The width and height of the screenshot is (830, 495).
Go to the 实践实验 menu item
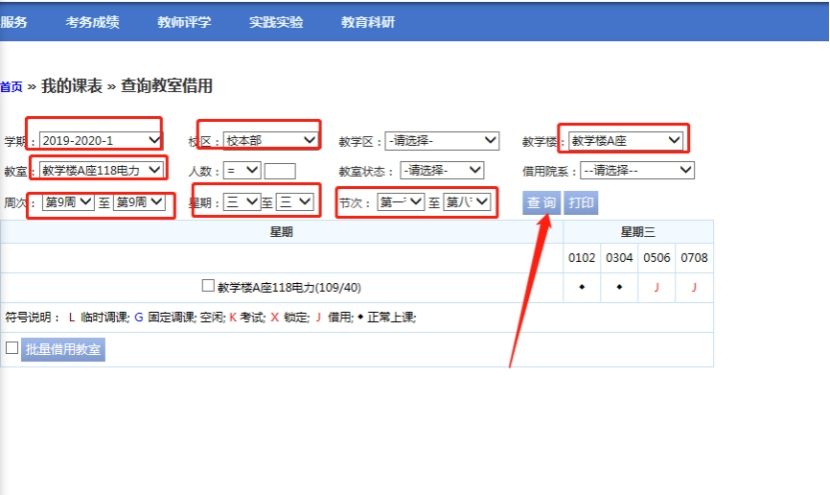click(x=276, y=22)
